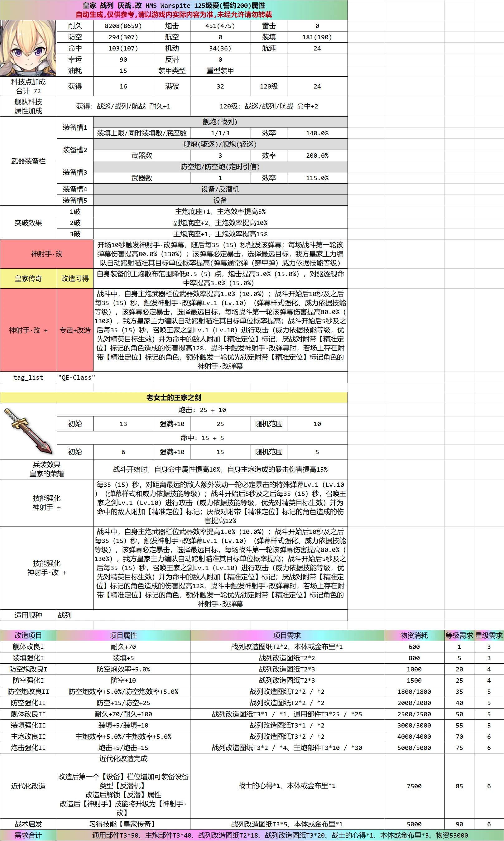Screen dimensions: 504x841
Task: Select the '炮击: 25 + 10' row
Action: point(202,410)
